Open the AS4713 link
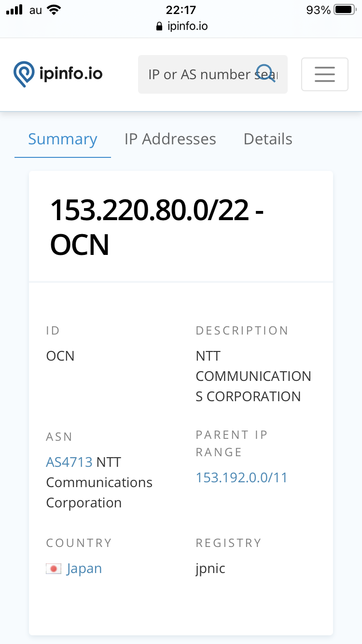Screen dimensions: 362x644 click(x=69, y=462)
